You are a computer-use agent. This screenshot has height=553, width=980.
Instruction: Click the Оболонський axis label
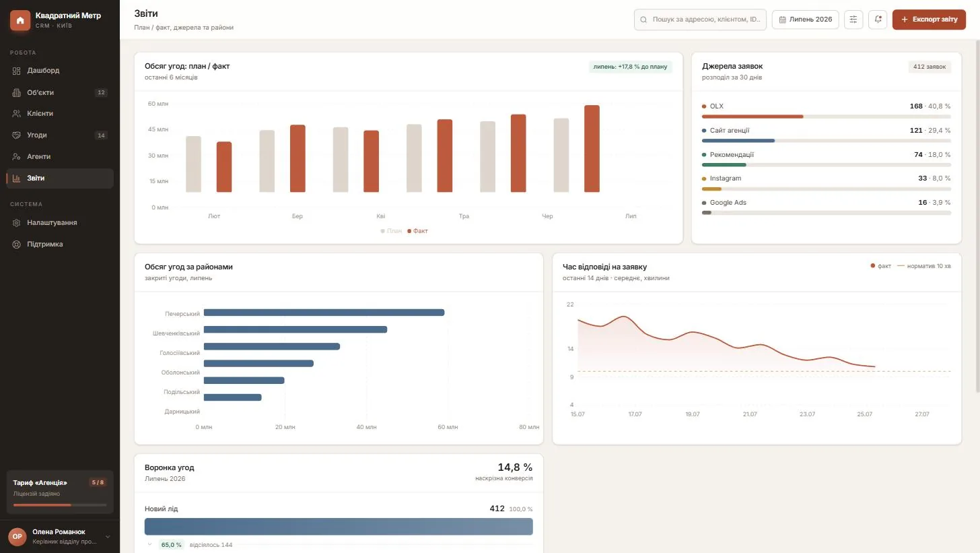point(180,372)
